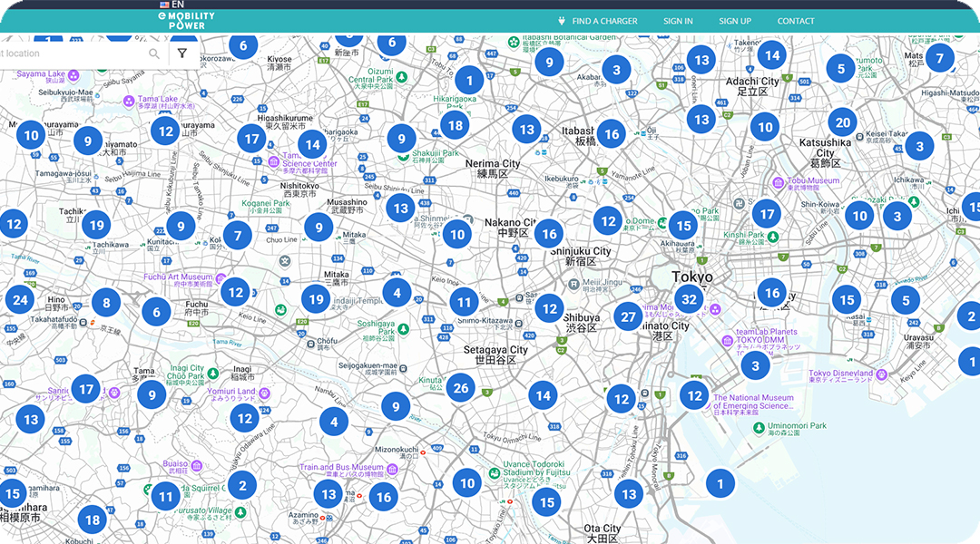Click the cluster marker showing 26
980x544 pixels.
point(461,389)
